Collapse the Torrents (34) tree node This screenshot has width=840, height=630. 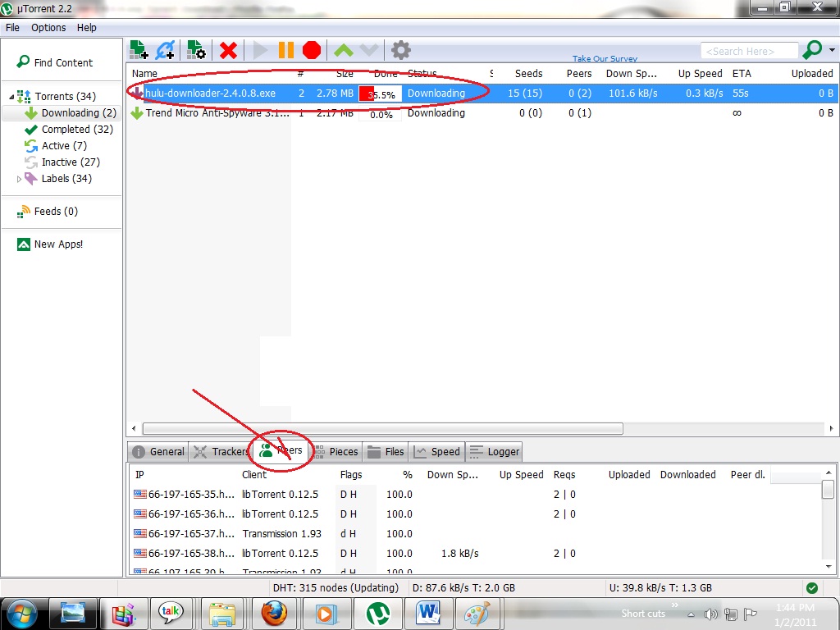11,97
